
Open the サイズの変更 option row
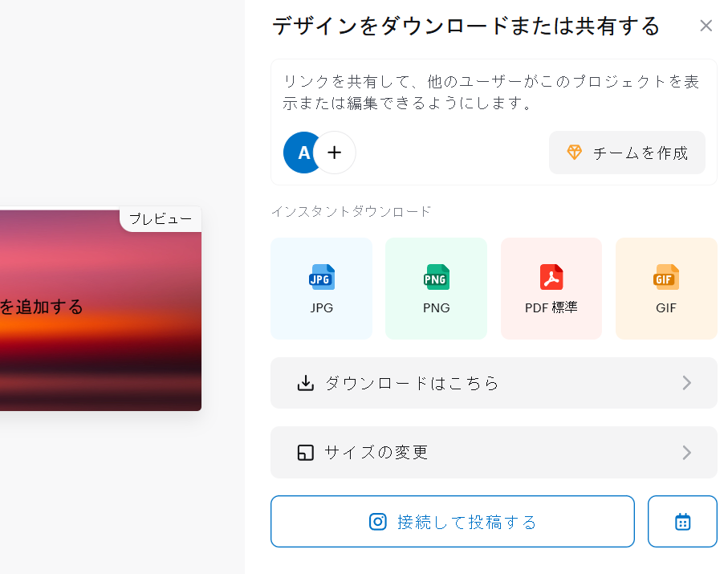tap(494, 452)
